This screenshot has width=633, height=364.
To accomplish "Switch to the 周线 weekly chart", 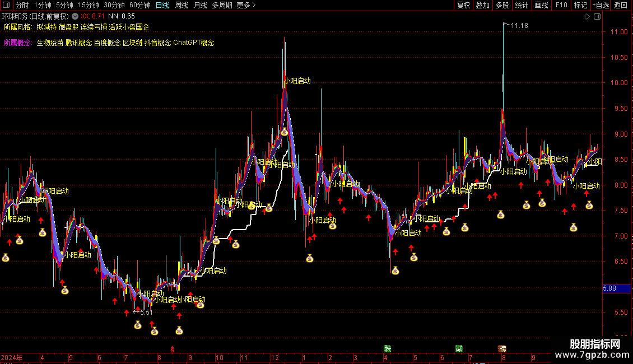I will [181, 5].
